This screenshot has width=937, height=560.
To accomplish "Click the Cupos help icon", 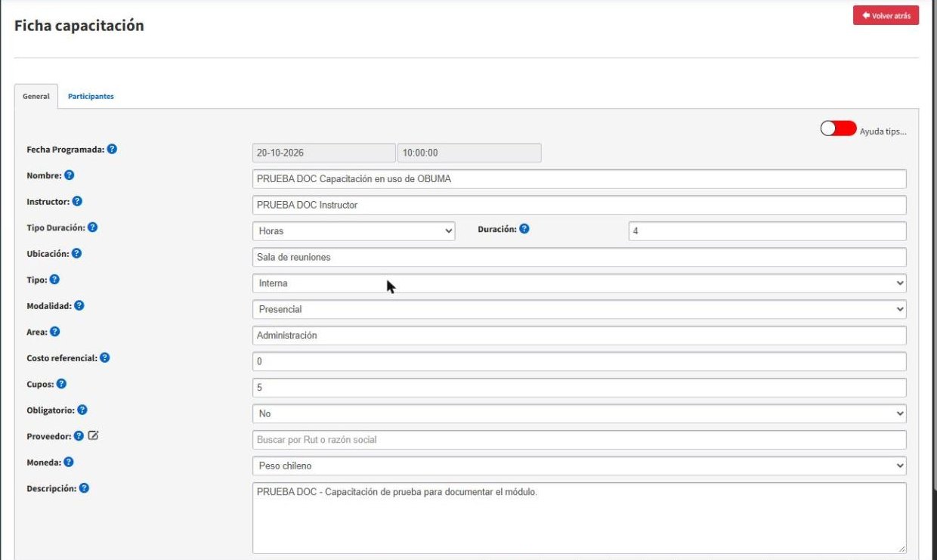I will (x=61, y=384).
